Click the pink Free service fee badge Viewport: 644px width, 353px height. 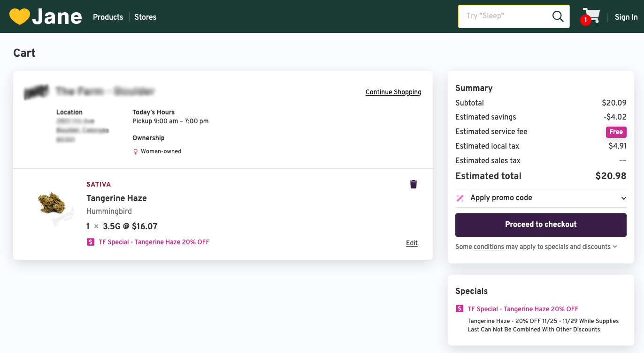pyautogui.click(x=616, y=132)
